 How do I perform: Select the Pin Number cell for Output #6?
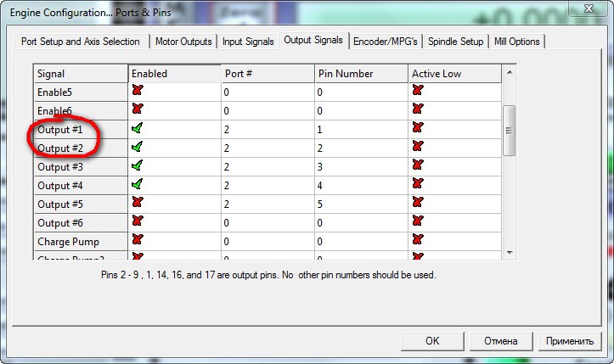[x=362, y=222]
